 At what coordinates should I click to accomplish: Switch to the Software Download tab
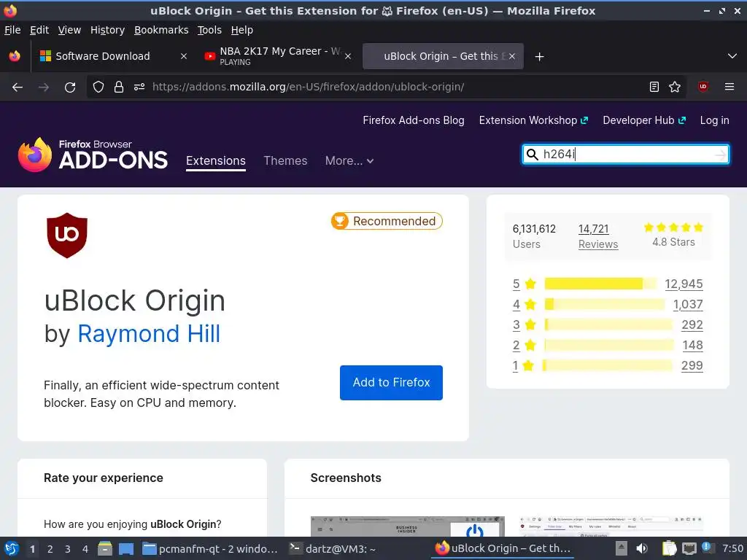(113, 56)
